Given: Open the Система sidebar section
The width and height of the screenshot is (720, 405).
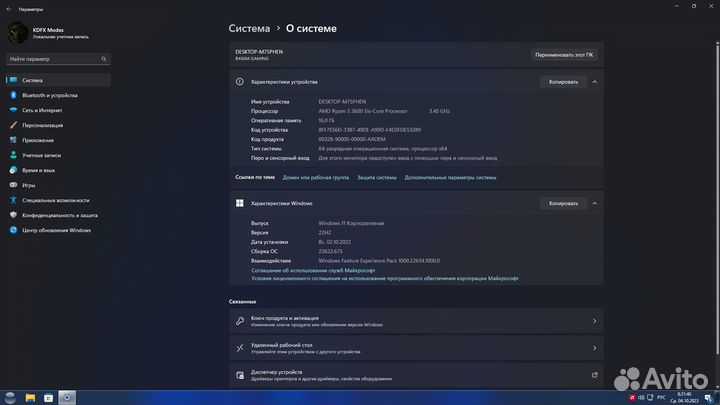Looking at the screenshot, I should [58, 80].
